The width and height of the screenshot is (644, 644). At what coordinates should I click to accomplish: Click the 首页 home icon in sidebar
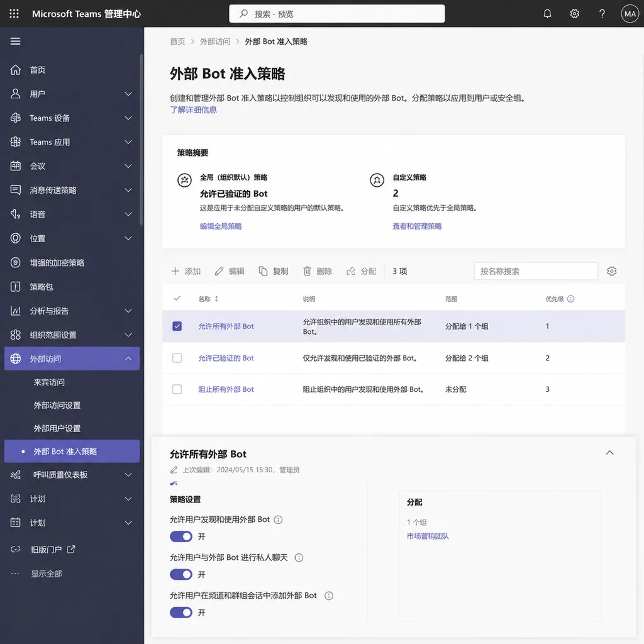[x=15, y=70]
